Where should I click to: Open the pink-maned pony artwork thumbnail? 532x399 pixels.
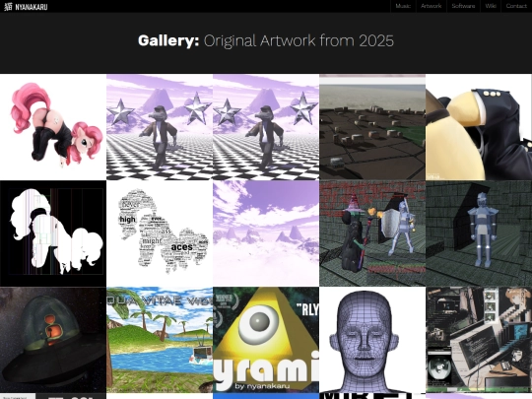click(x=53, y=127)
